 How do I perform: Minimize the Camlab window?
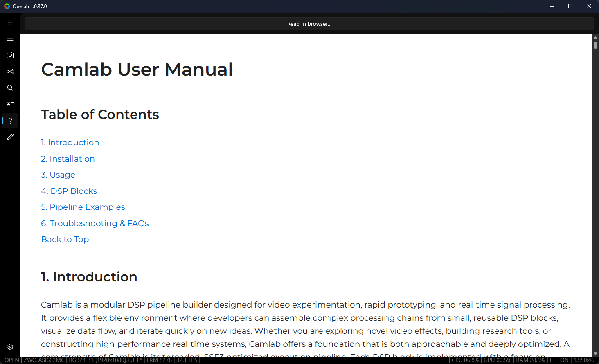click(552, 6)
